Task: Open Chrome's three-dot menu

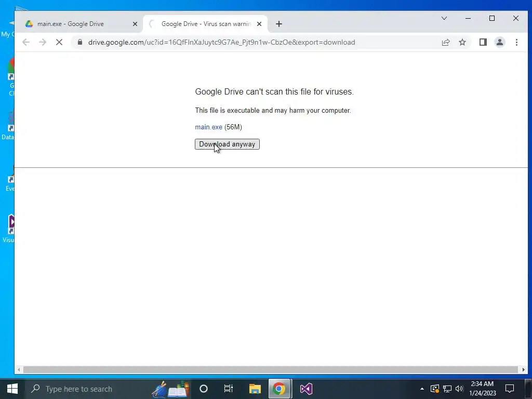Action: pos(516,42)
